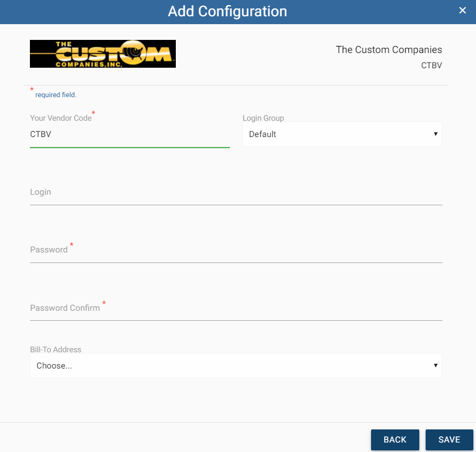Click the red asterisk beside Your Vendor Code
The height and width of the screenshot is (452, 476).
tap(93, 113)
